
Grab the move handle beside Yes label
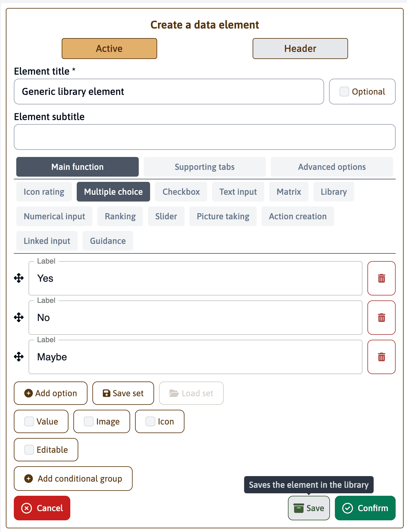tap(19, 278)
